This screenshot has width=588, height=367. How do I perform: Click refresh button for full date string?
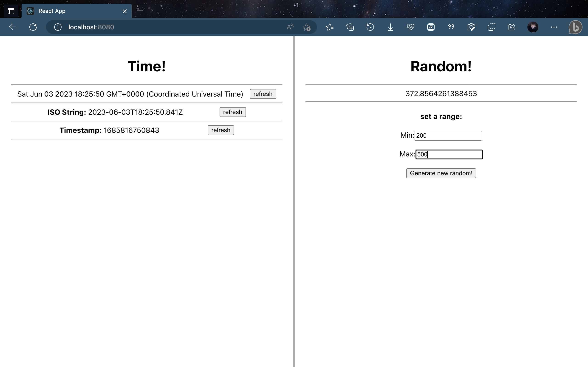point(263,93)
